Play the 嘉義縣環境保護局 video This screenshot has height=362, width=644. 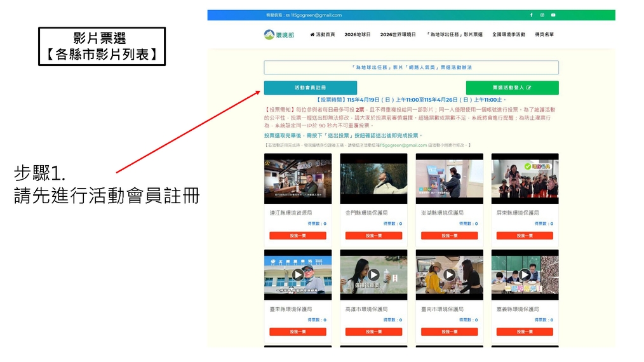pyautogui.click(x=525, y=275)
